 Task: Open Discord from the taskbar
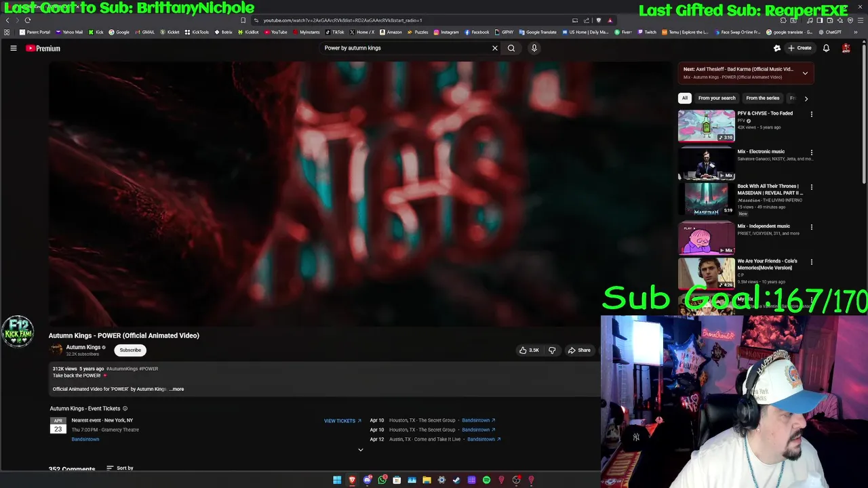pyautogui.click(x=367, y=480)
